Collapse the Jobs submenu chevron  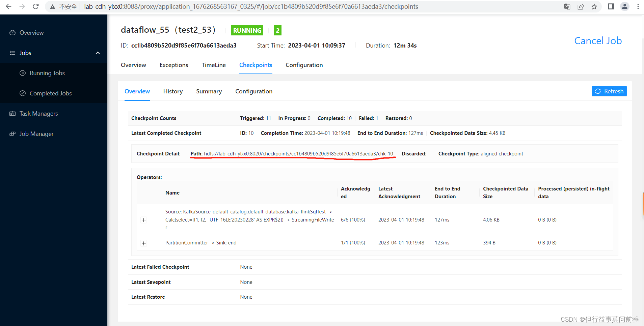tap(98, 53)
